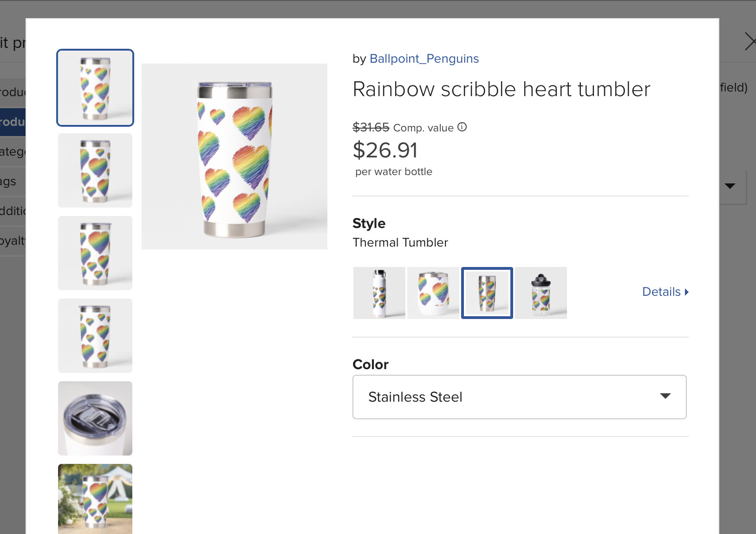Select the water bottle style thumbnail
Image resolution: width=756 pixels, height=534 pixels.
click(379, 293)
